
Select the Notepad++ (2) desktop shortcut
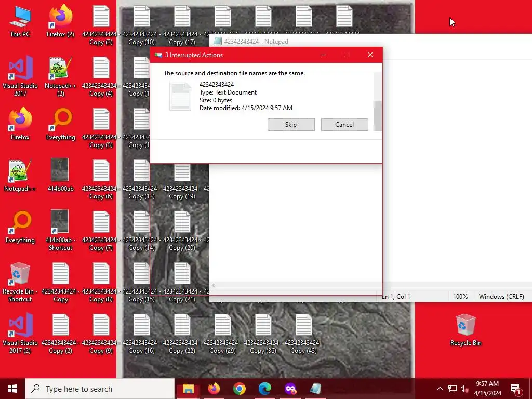[x=60, y=77]
